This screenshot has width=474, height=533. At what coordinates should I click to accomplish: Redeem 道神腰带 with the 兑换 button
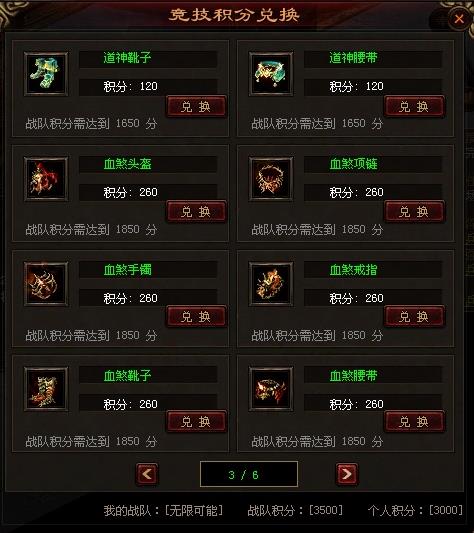point(414,107)
